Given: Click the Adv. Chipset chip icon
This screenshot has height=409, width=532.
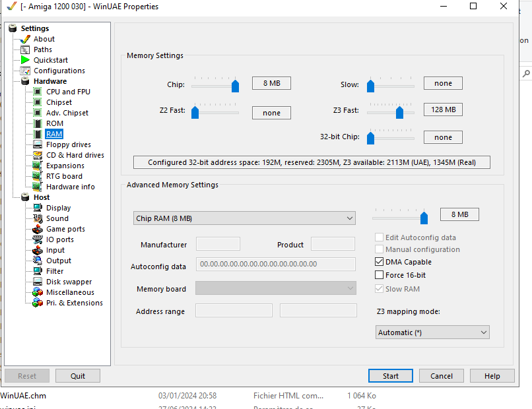Looking at the screenshot, I should [x=38, y=113].
